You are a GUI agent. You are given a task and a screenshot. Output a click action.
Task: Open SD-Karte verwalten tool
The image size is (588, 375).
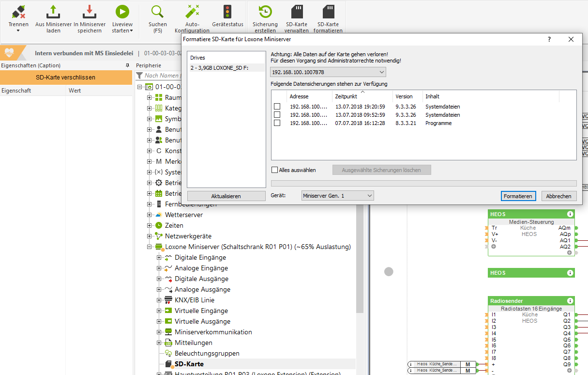[x=297, y=12]
